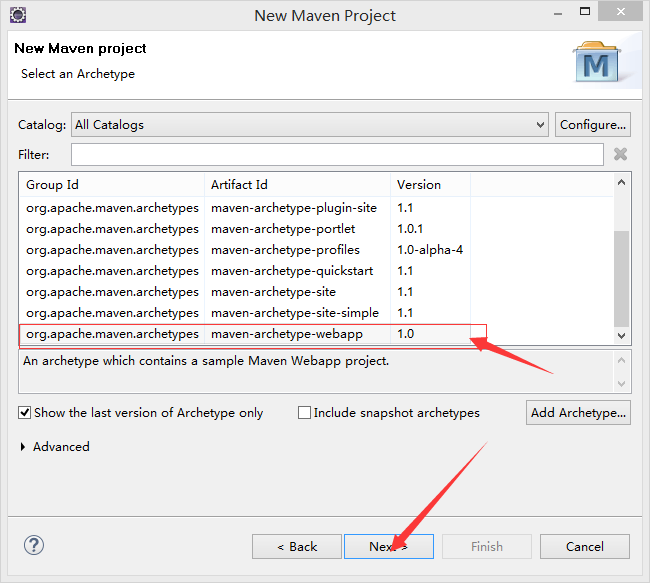The image size is (650, 583).
Task: Focus the Filter input field
Action: (337, 155)
